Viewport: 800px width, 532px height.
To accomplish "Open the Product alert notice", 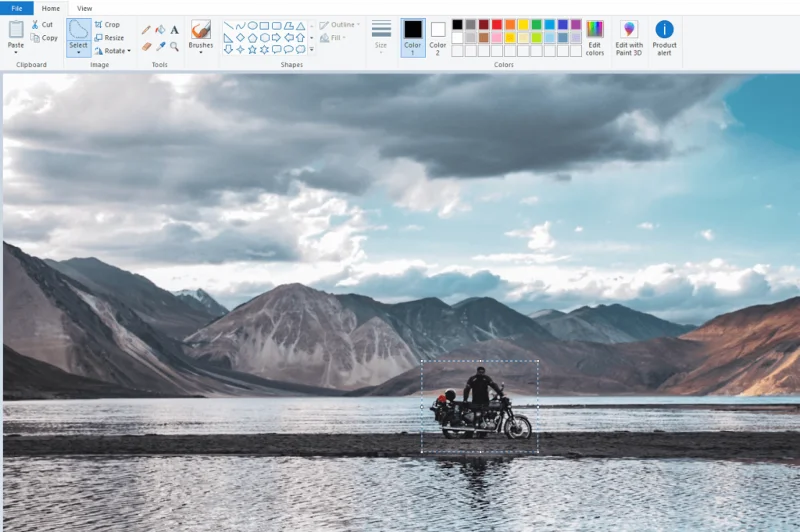I will click(664, 38).
